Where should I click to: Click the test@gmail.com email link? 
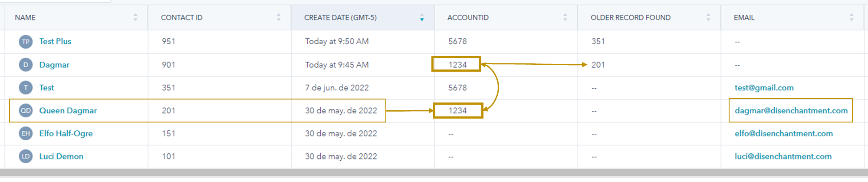(764, 88)
